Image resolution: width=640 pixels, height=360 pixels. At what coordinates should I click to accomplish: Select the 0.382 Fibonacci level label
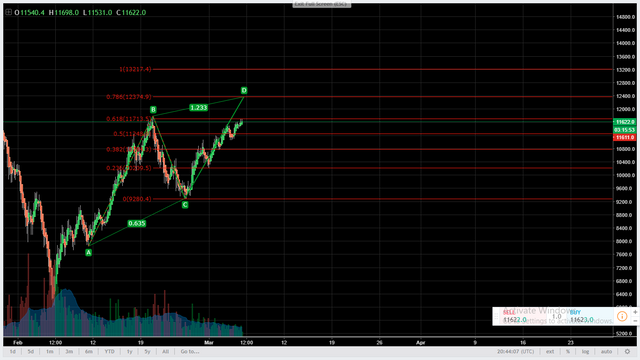(x=129, y=149)
